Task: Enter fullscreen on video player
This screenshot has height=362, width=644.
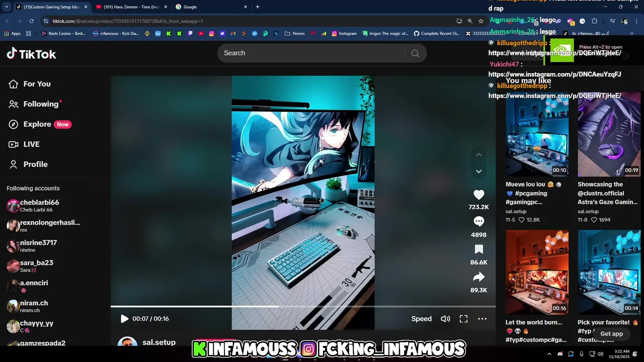Action: pos(463,319)
